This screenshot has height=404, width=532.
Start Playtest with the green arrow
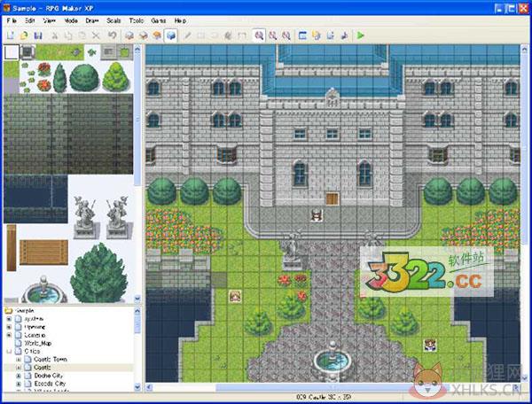tap(360, 35)
